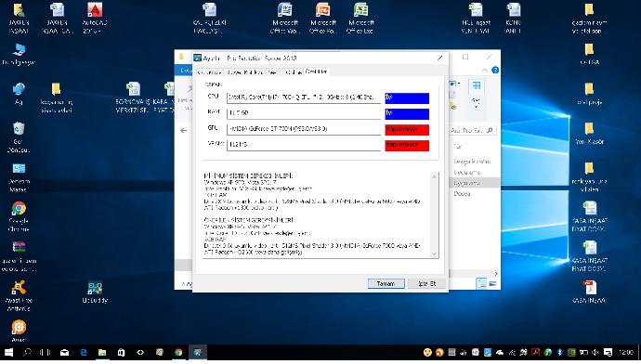641x364 pixels.
Task: Open Google Chrome from the taskbar
Action: pyautogui.click(x=178, y=352)
